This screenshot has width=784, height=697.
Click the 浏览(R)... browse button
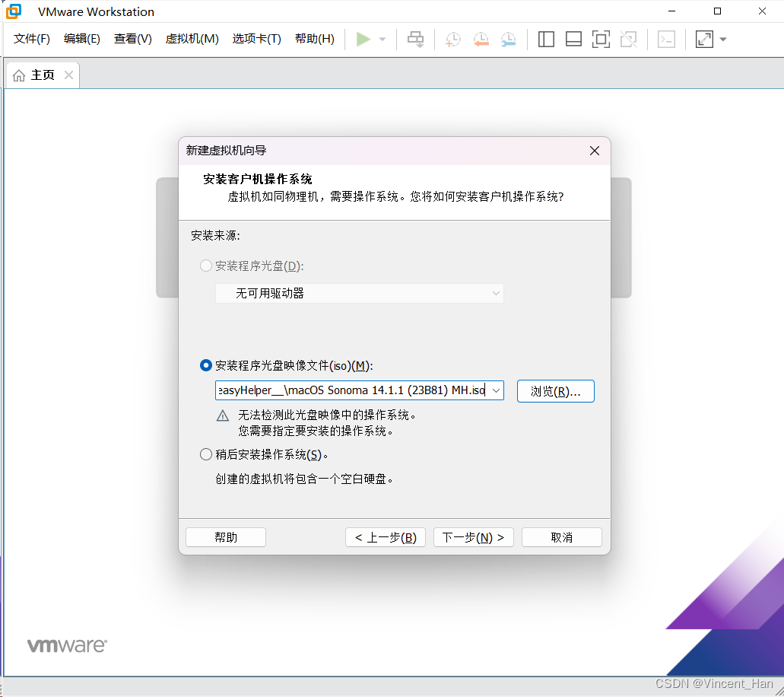pyautogui.click(x=556, y=391)
